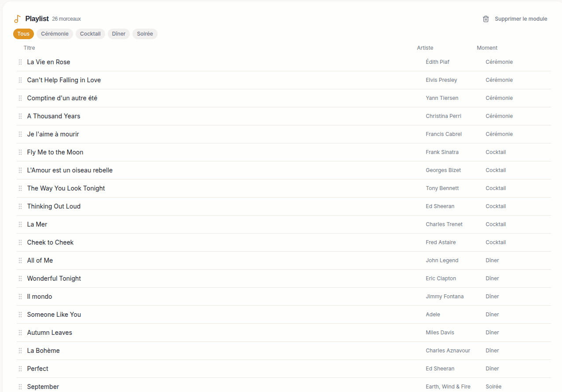The height and width of the screenshot is (392, 562).
Task: Filter playlist by Cérémonie
Action: tap(55, 34)
